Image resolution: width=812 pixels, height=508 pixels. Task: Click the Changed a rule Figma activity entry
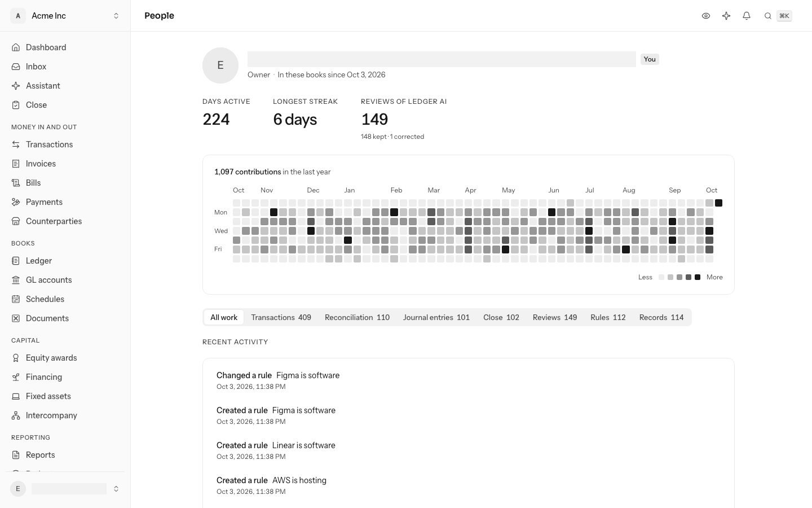[469, 380]
